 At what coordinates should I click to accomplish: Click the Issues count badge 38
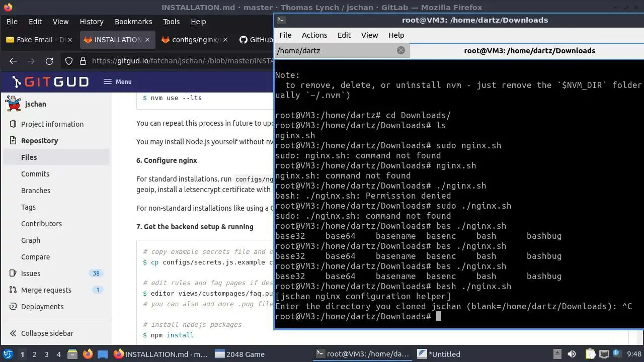[x=96, y=274]
